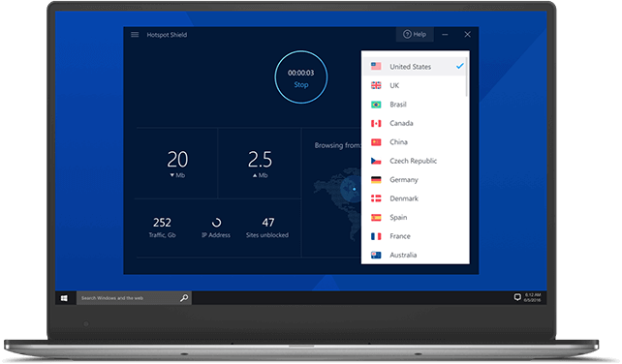Click the Sites unblocked label
This screenshot has width=622, height=364.
pyautogui.click(x=267, y=235)
